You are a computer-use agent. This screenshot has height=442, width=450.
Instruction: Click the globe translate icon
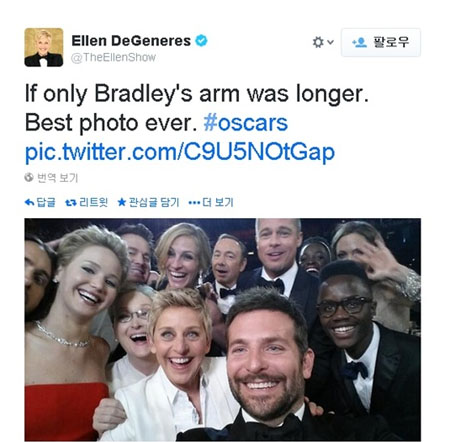[x=29, y=177]
